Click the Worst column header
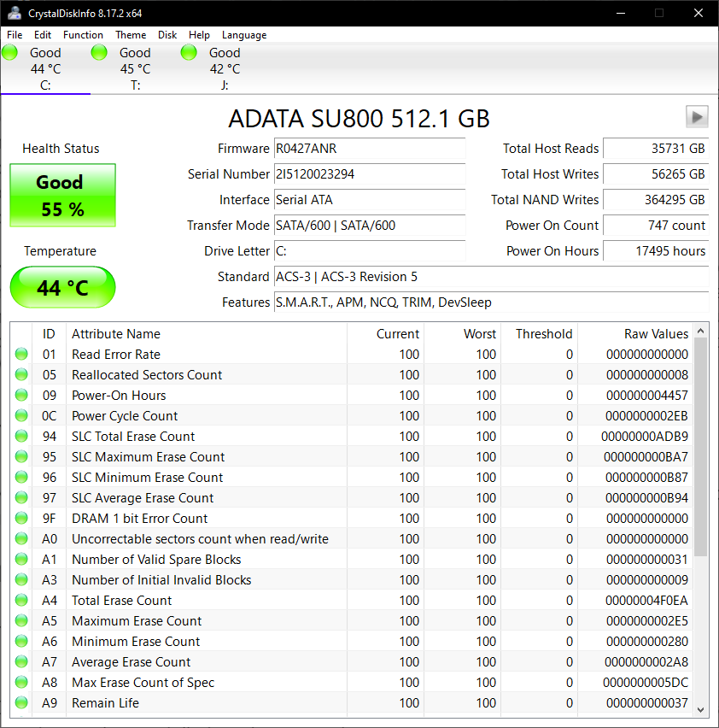The width and height of the screenshot is (719, 728). click(462, 333)
